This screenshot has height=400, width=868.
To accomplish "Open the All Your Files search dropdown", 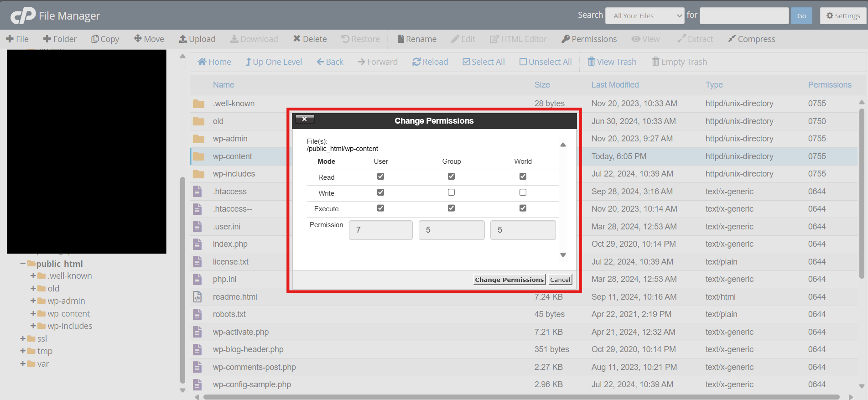I will pos(645,16).
